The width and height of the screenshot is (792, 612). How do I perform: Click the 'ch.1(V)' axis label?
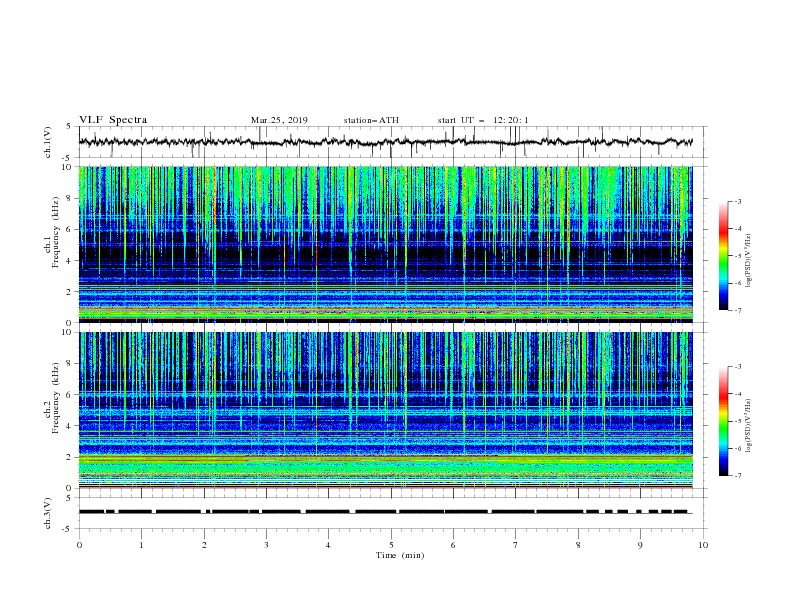tap(48, 142)
